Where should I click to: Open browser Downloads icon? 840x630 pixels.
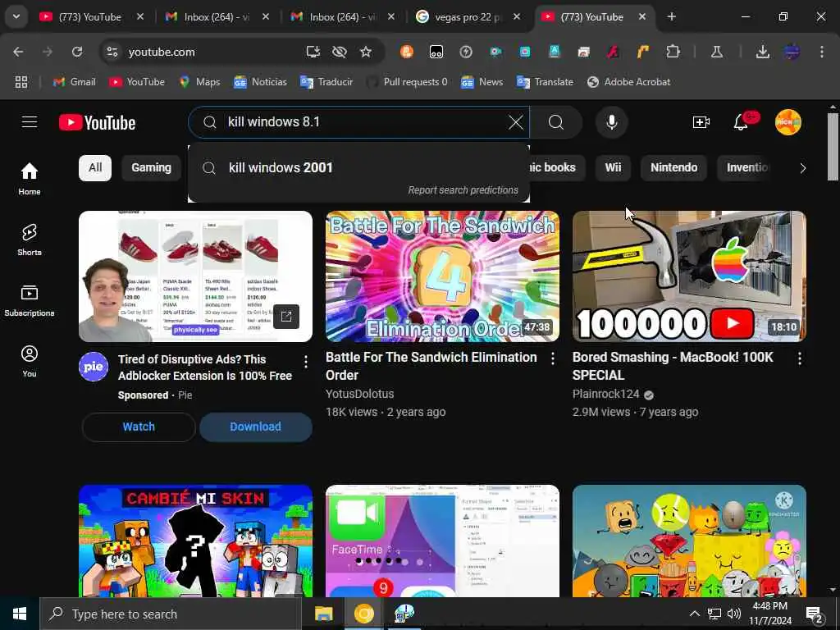(762, 52)
